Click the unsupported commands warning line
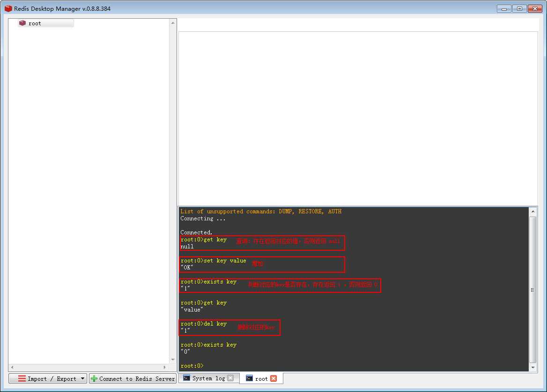Screen dimensions: 547x392 (261, 211)
